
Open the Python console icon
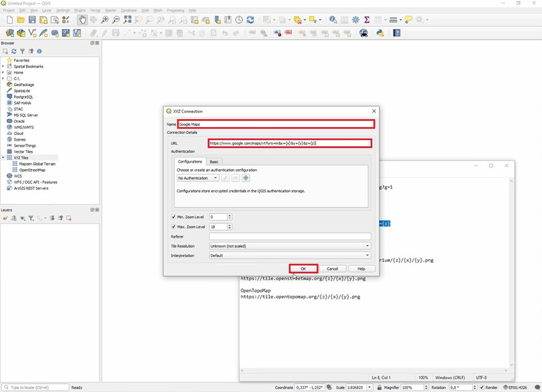coord(380,33)
